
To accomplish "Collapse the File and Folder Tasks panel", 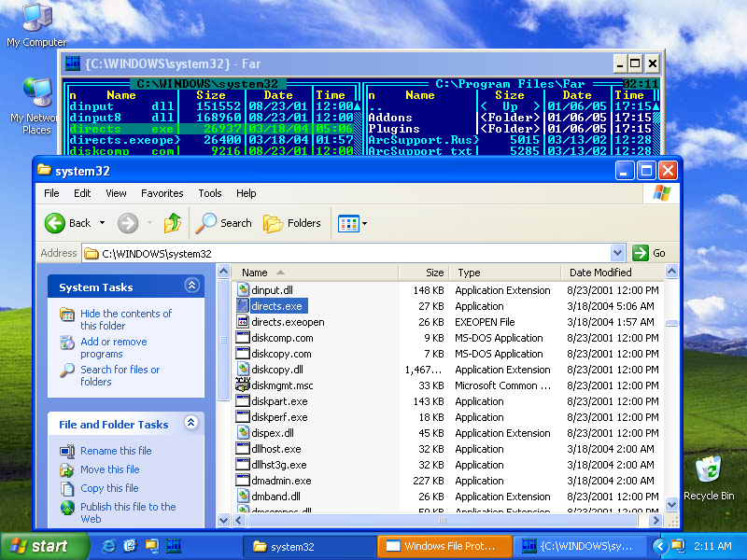I will click(x=191, y=423).
